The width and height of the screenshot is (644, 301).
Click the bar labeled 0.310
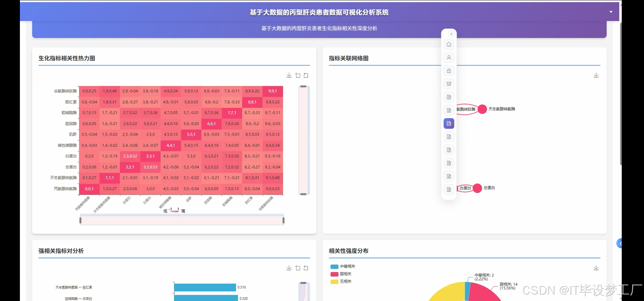pos(205,288)
